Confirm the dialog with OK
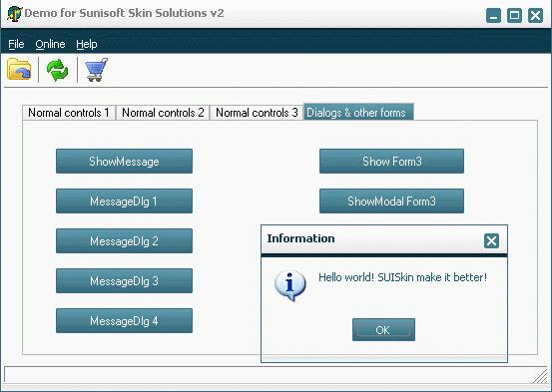The width and height of the screenshot is (552, 392). pos(383,330)
